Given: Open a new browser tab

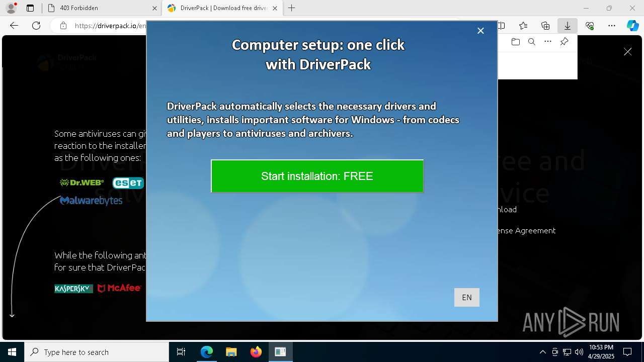Looking at the screenshot, I should point(291,8).
